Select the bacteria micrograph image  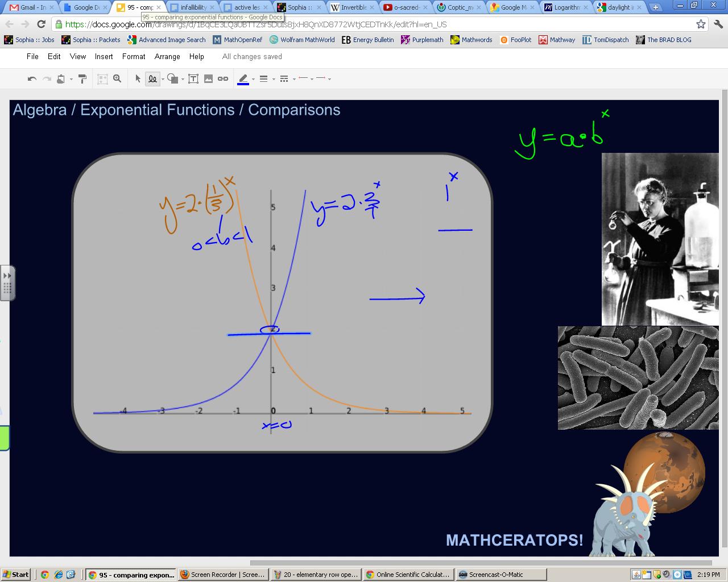click(x=638, y=378)
